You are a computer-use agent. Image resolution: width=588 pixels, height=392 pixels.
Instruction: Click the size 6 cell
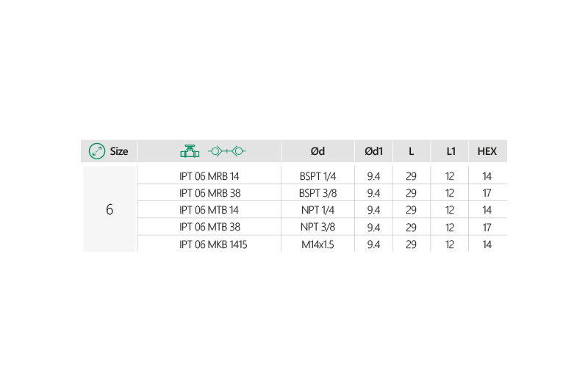110,210
